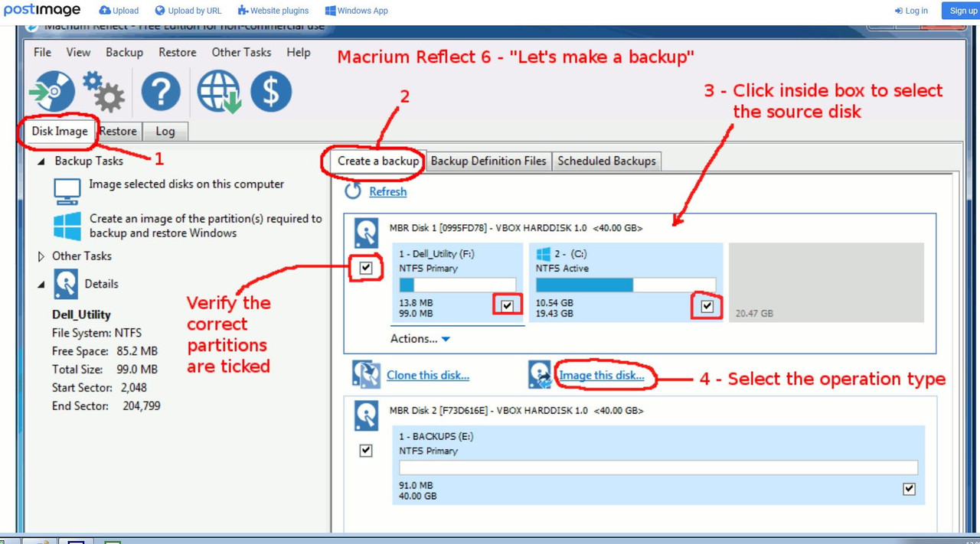The height and width of the screenshot is (544, 980).
Task: Click the disk backup toolbar icon
Action: pos(51,92)
